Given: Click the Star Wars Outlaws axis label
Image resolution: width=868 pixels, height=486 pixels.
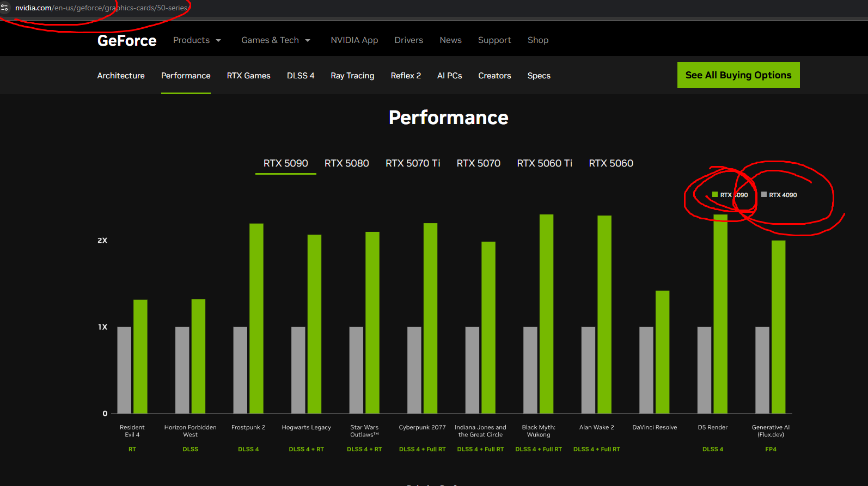Looking at the screenshot, I should tap(364, 431).
